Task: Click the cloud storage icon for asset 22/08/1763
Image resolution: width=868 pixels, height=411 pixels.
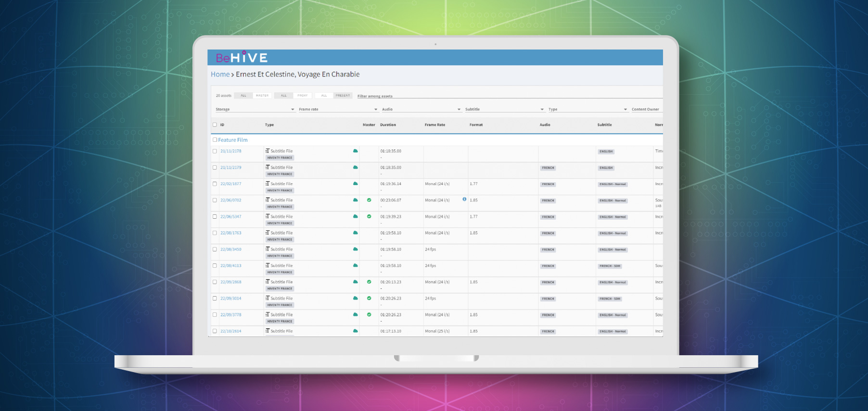Action: [356, 233]
